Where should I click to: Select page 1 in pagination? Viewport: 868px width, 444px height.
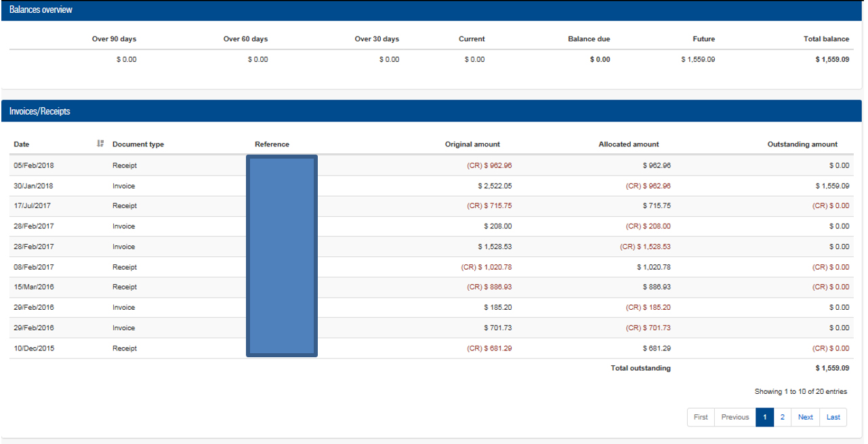(764, 418)
